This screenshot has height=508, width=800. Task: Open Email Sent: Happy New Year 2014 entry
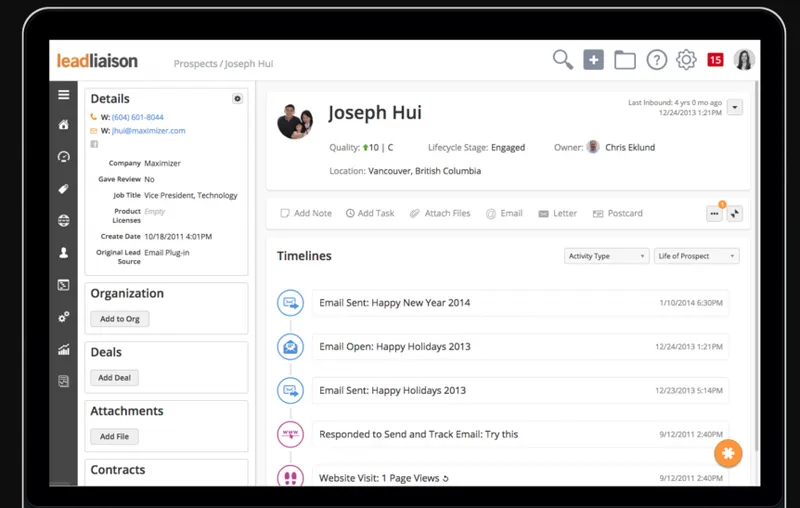pos(520,303)
